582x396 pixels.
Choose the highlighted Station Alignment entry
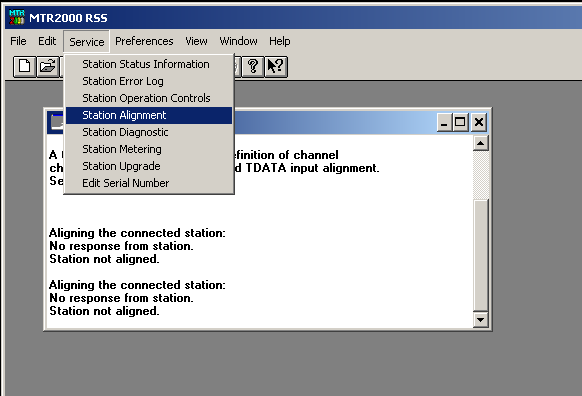(x=149, y=115)
